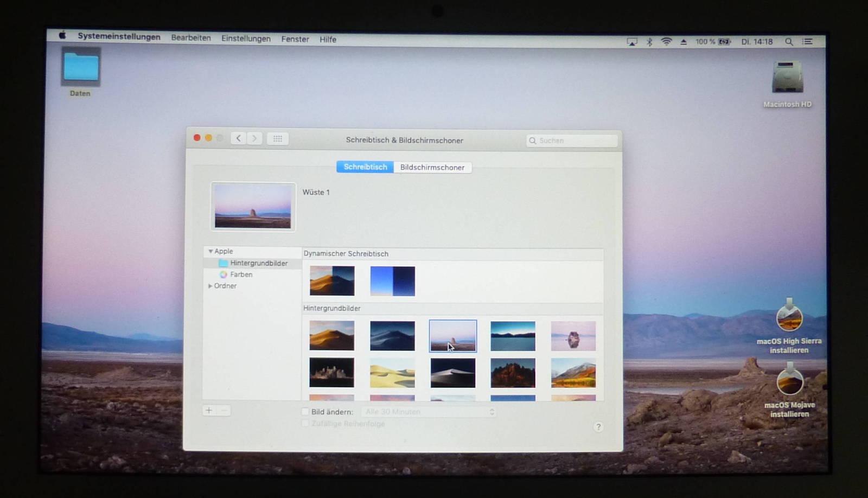Screen dimensions: 868x498
Task: Click the plus button to add folder
Action: coord(209,411)
